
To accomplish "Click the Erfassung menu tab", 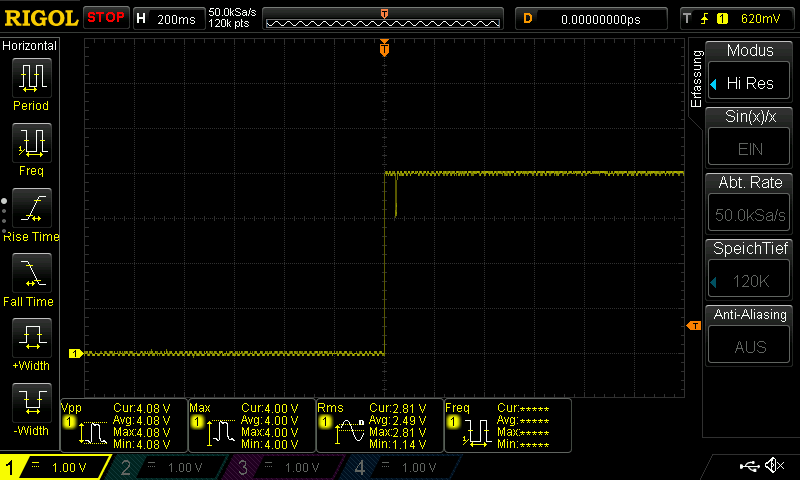I will 696,79.
